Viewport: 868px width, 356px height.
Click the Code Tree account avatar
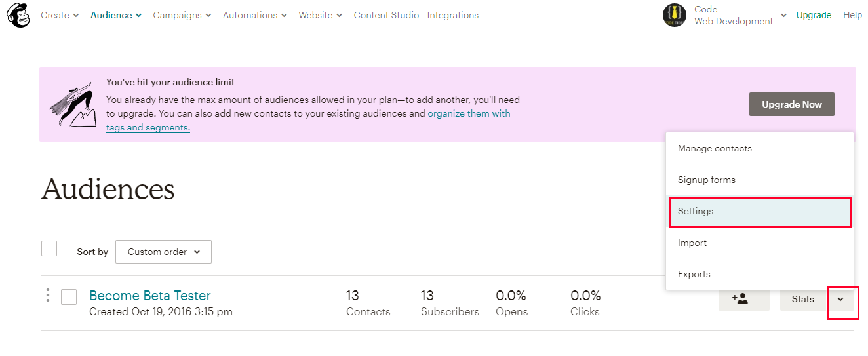[x=675, y=15]
